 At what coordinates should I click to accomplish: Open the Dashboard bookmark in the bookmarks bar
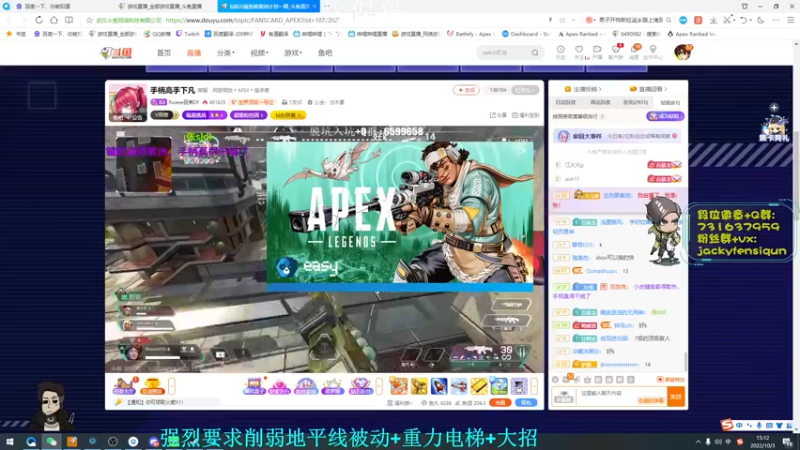pos(527,34)
